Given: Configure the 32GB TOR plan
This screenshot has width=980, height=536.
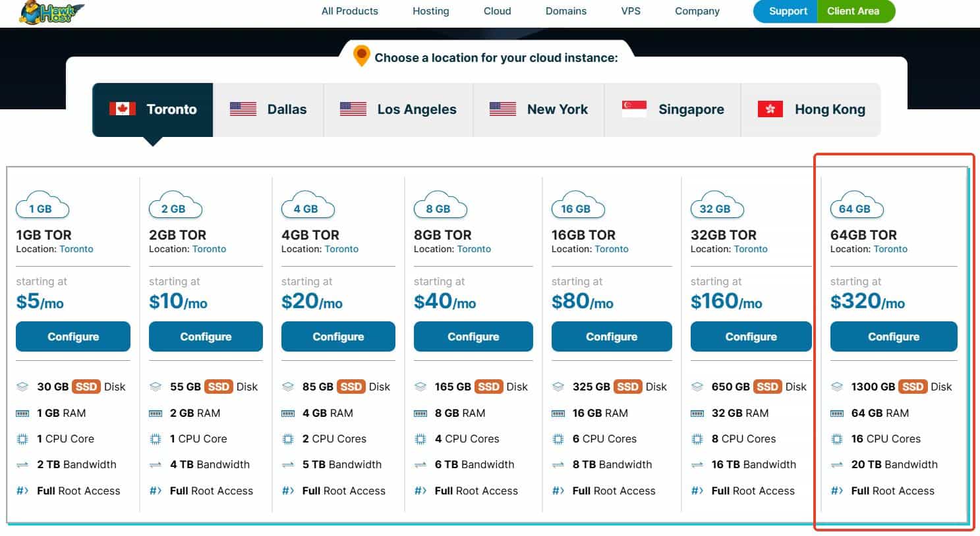Looking at the screenshot, I should coord(751,336).
